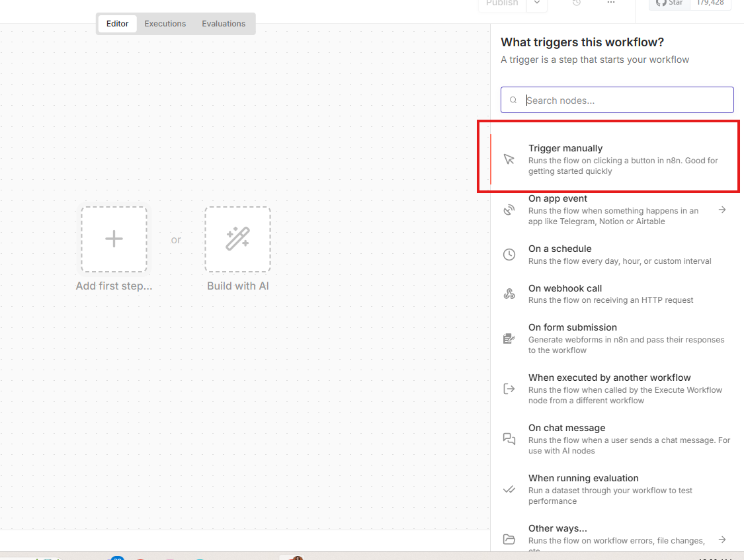Image resolution: width=744 pixels, height=560 pixels.
Task: Expand the Other ways arrow
Action: point(722,539)
